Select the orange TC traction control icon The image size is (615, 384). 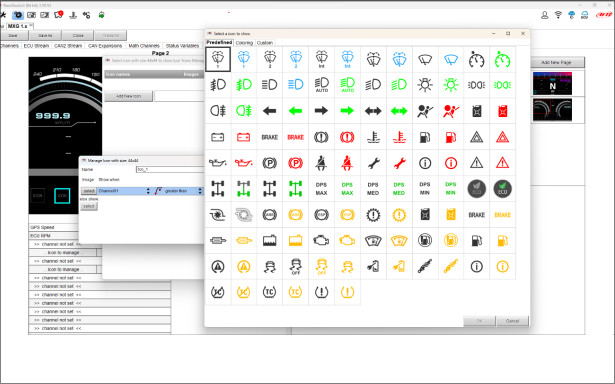tap(295, 292)
